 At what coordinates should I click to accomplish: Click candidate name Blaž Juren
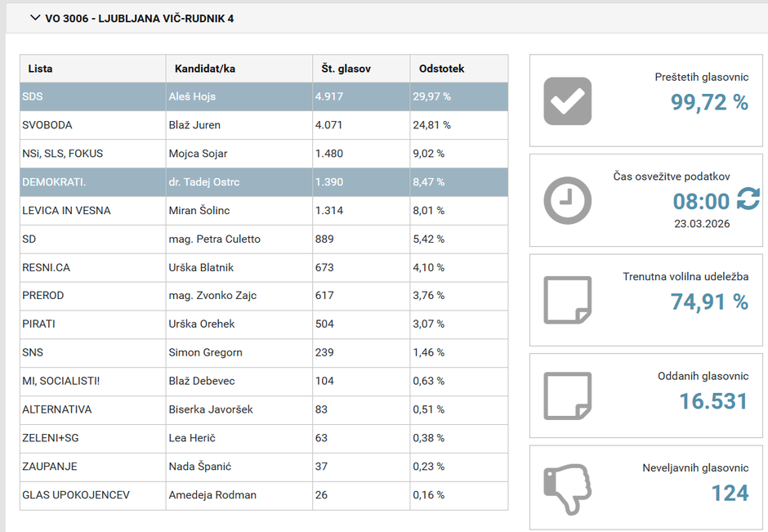[194, 125]
